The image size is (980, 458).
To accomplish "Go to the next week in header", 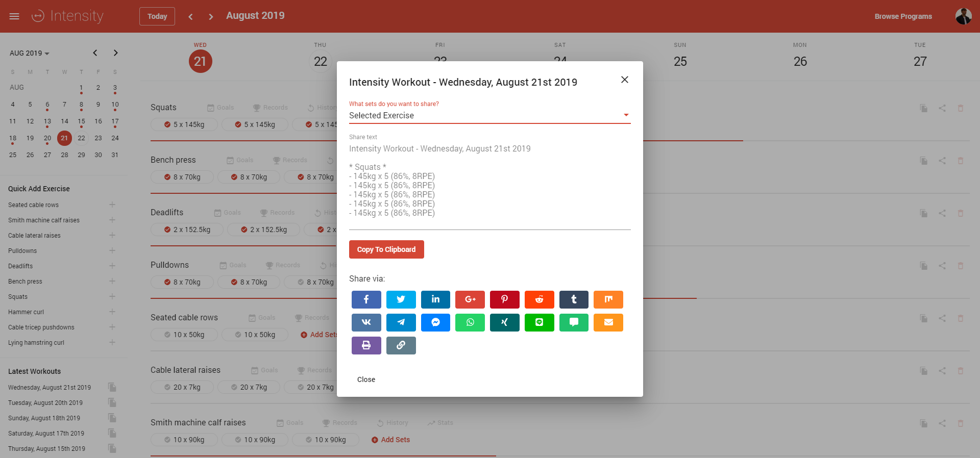I will pos(211,16).
